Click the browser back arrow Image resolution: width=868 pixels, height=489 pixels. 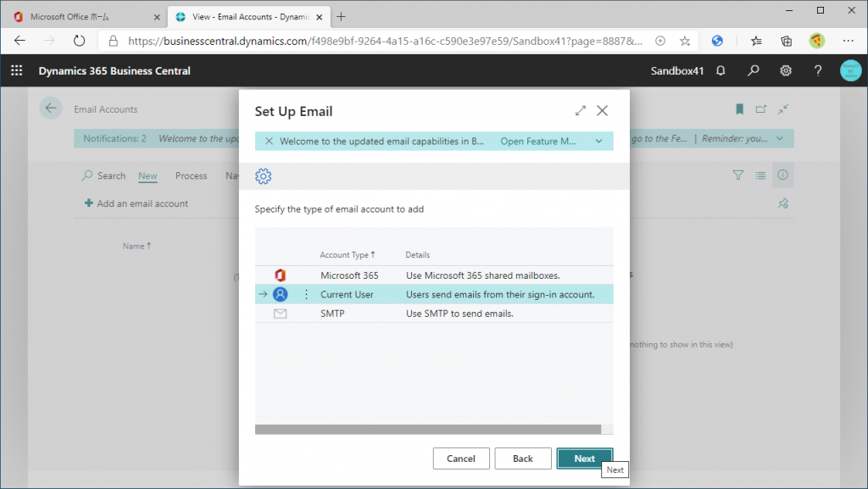click(20, 41)
